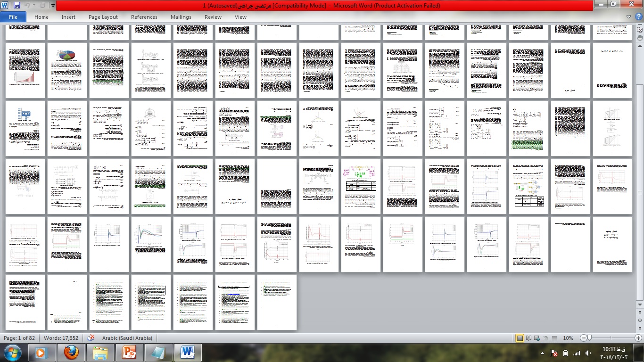Open the Mailings tab
The height and width of the screenshot is (362, 644).
click(x=181, y=17)
